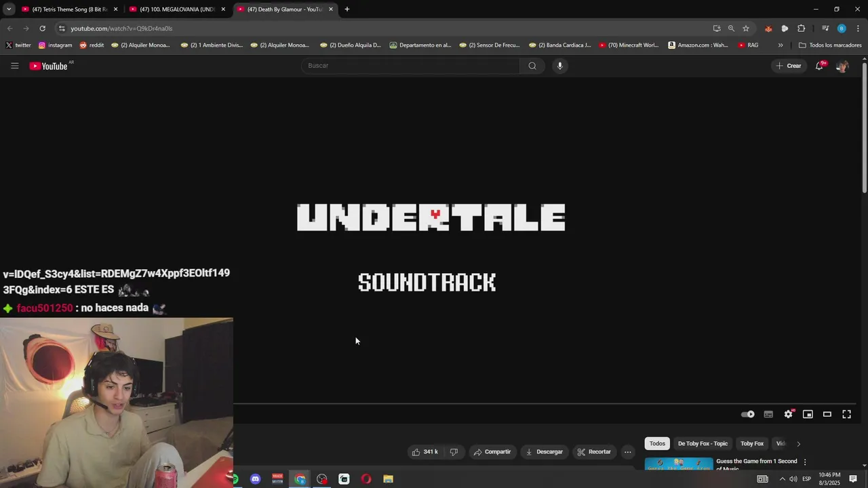Viewport: 868px width, 488px height.
Task: Toggle the autoplay switch in player
Action: [x=748, y=414]
